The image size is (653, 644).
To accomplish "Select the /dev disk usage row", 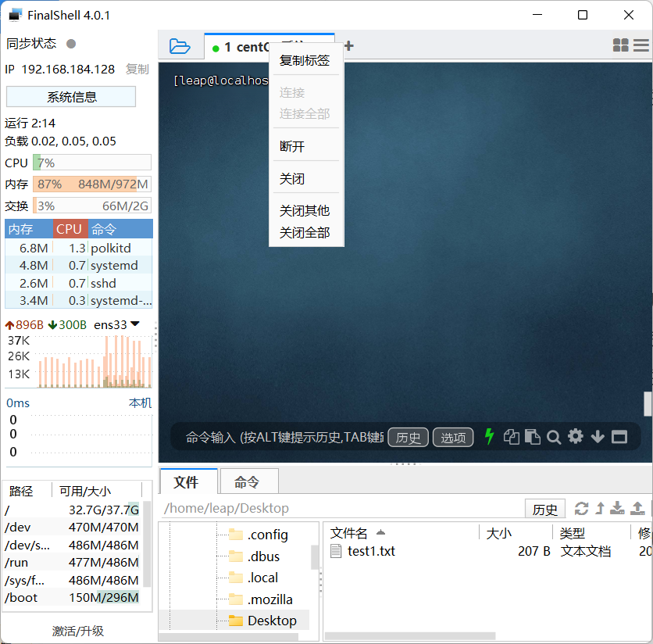I will [73, 528].
